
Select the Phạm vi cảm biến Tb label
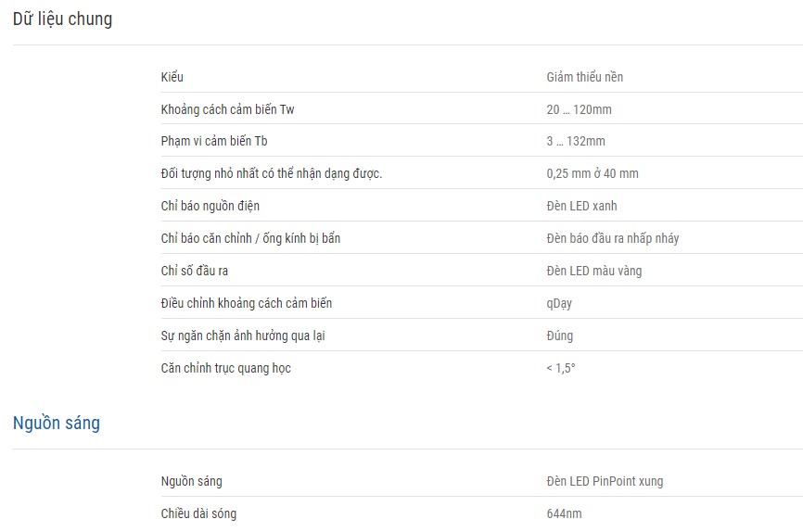pos(214,141)
